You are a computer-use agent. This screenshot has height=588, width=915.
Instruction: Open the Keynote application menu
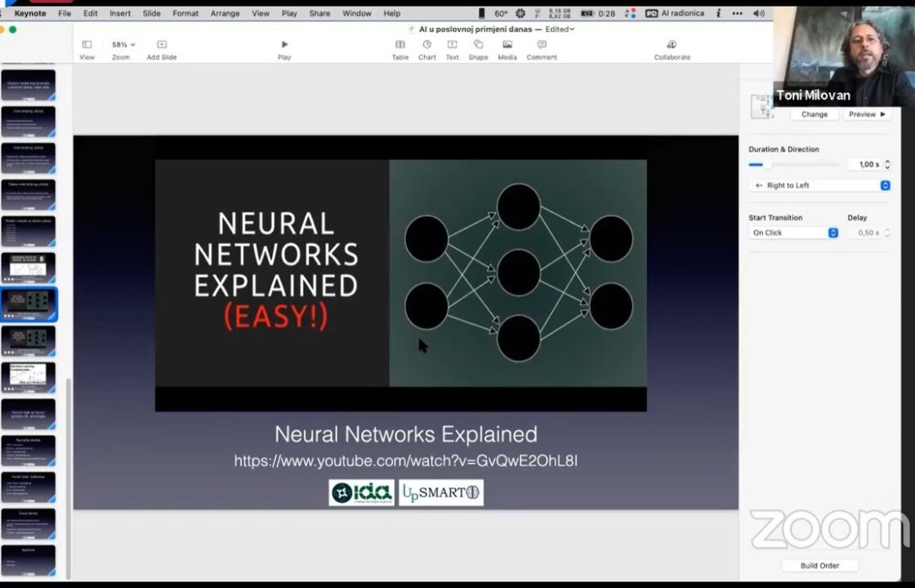[x=29, y=13]
